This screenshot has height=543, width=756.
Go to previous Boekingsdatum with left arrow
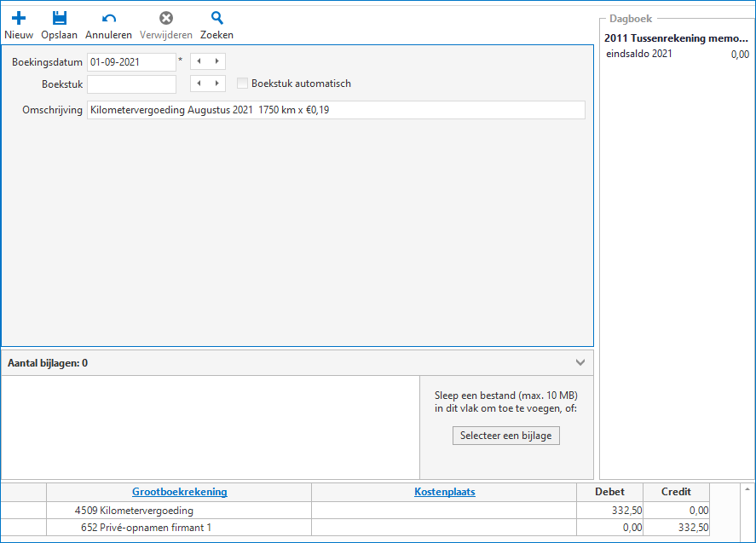pyautogui.click(x=199, y=61)
